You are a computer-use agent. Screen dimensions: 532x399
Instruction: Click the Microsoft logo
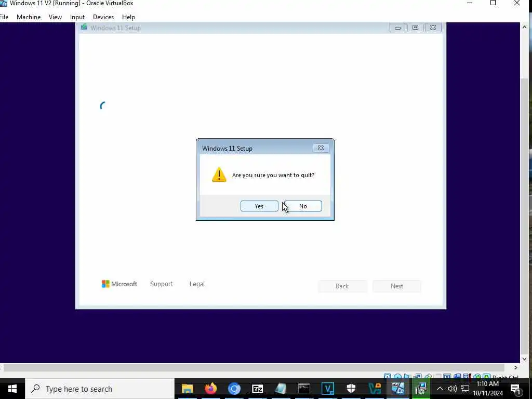point(119,284)
